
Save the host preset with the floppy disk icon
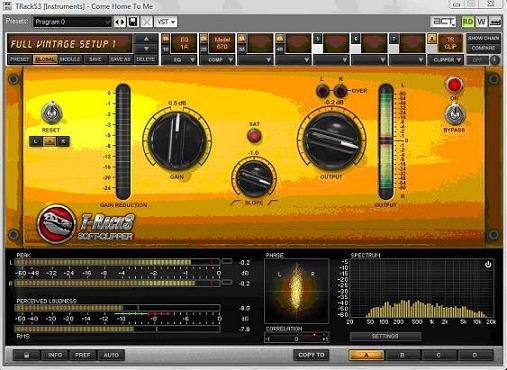click(133, 22)
